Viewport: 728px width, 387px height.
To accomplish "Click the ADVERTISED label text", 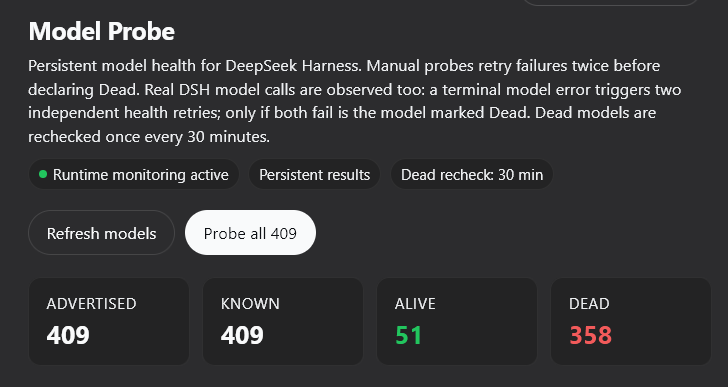I will [91, 303].
